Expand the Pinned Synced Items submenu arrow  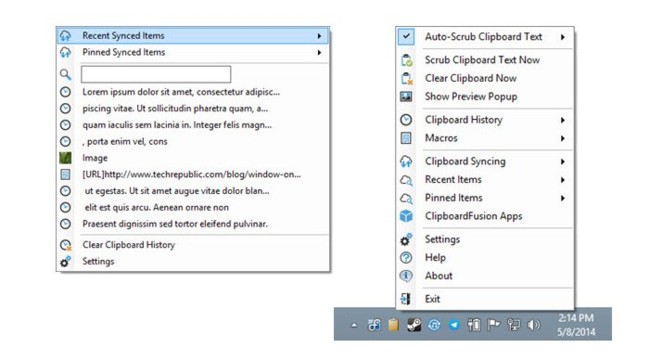[x=319, y=53]
